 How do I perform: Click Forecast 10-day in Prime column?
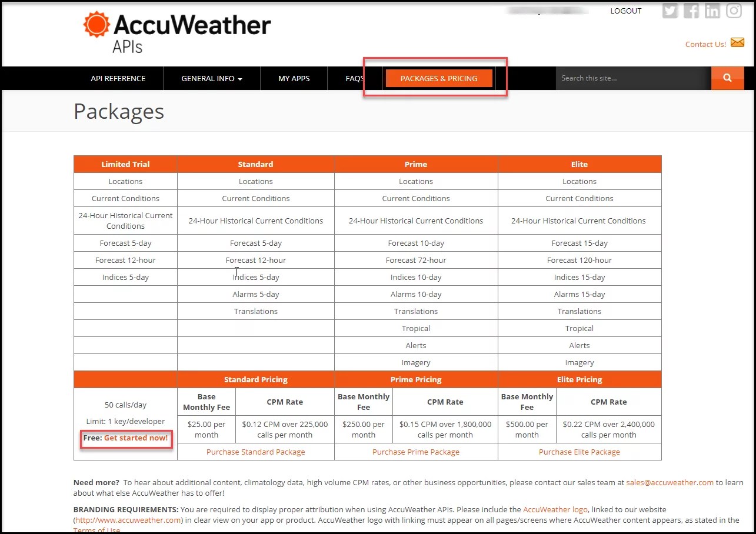416,243
